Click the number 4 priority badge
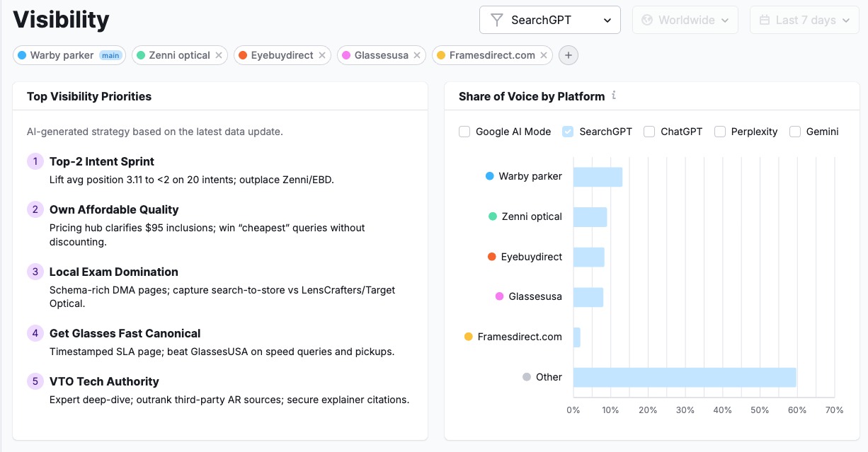 (x=35, y=333)
